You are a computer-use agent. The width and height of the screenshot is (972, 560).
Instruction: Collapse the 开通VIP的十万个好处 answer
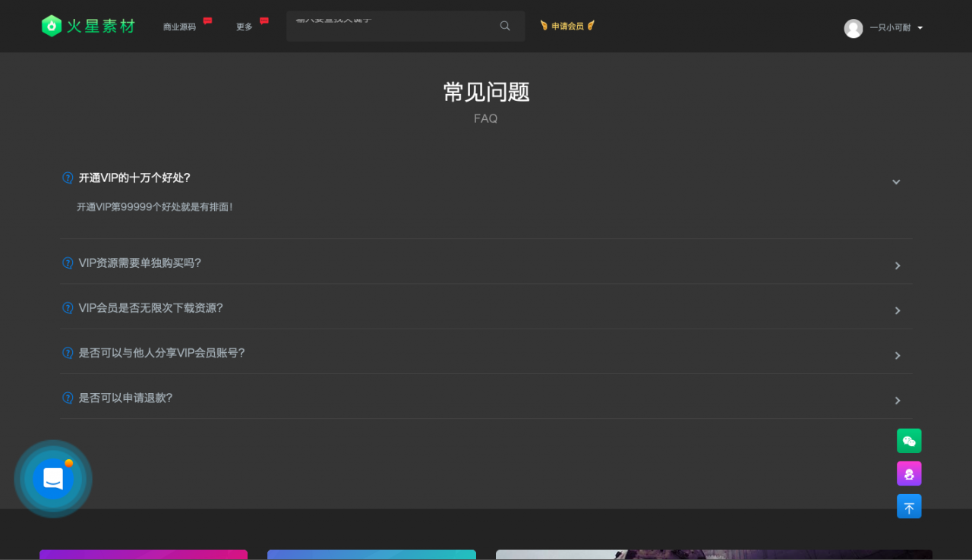(896, 181)
